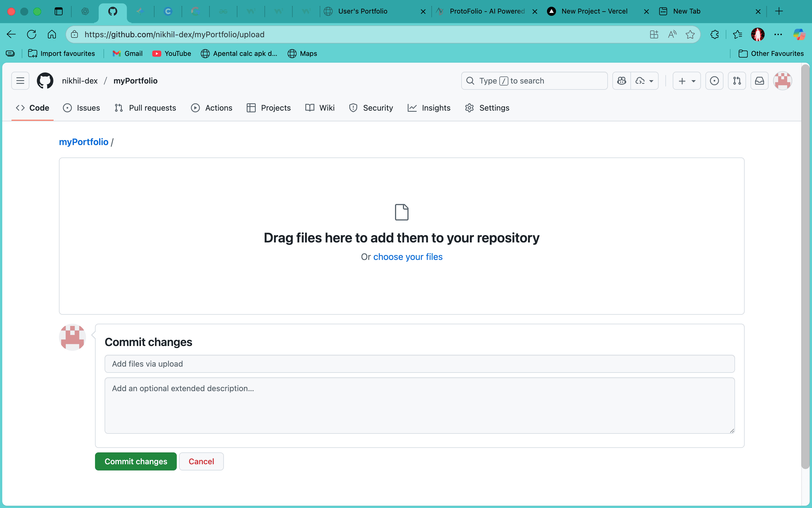Switch to the Issues tab

point(81,108)
